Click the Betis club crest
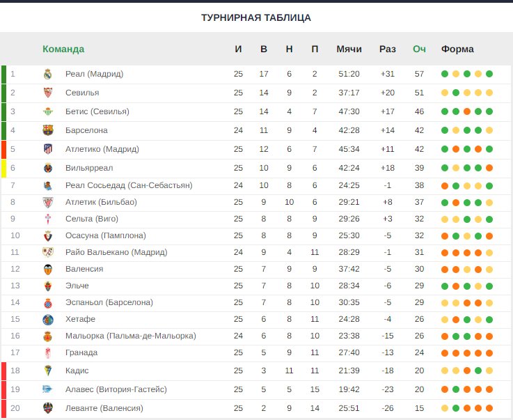This screenshot has width=513, height=420. 48,111
